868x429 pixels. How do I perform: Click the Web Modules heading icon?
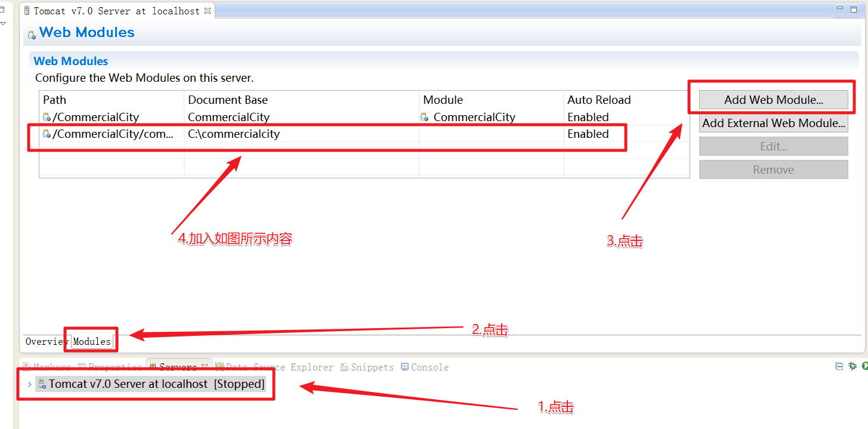(32, 35)
